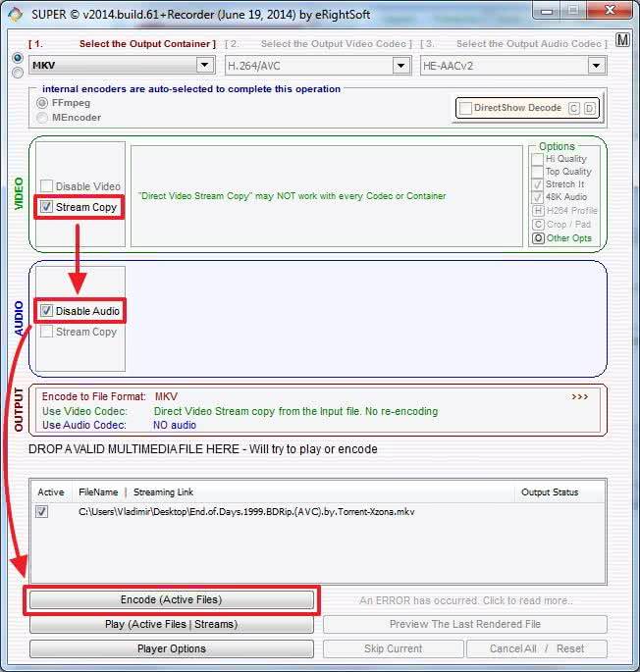This screenshot has width=640, height=672.
Task: Open Player Options
Action: click(x=172, y=648)
